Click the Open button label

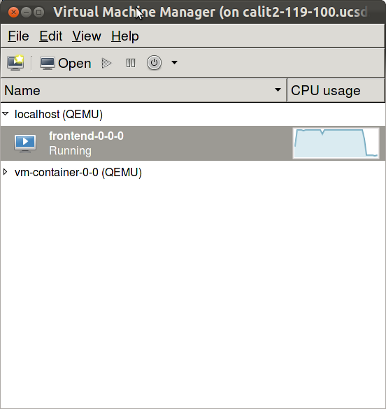[x=75, y=63]
